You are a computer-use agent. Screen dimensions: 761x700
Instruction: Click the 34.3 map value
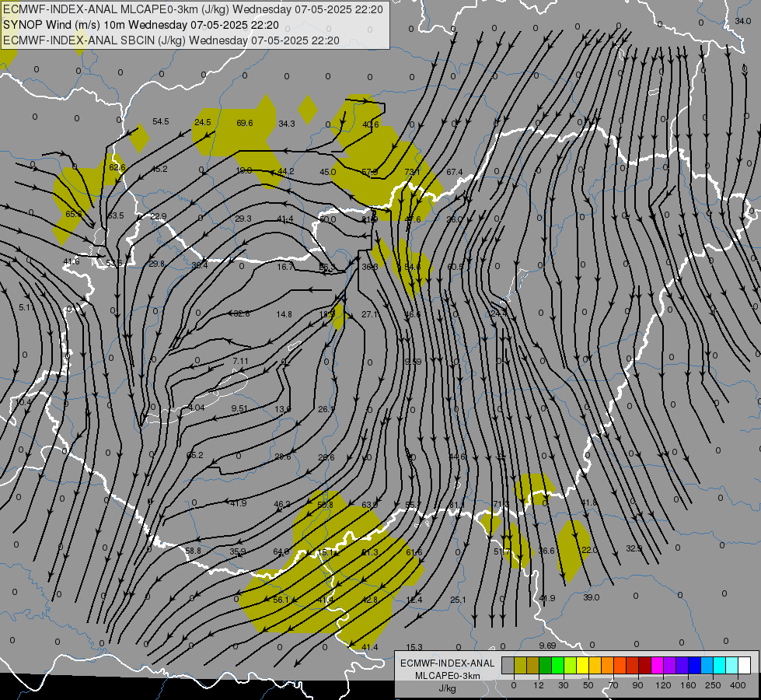click(x=286, y=124)
